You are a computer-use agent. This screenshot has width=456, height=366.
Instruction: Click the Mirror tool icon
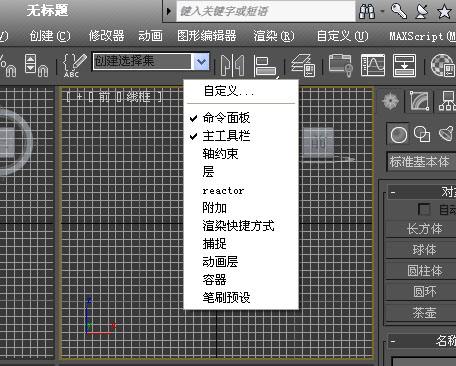pos(232,65)
